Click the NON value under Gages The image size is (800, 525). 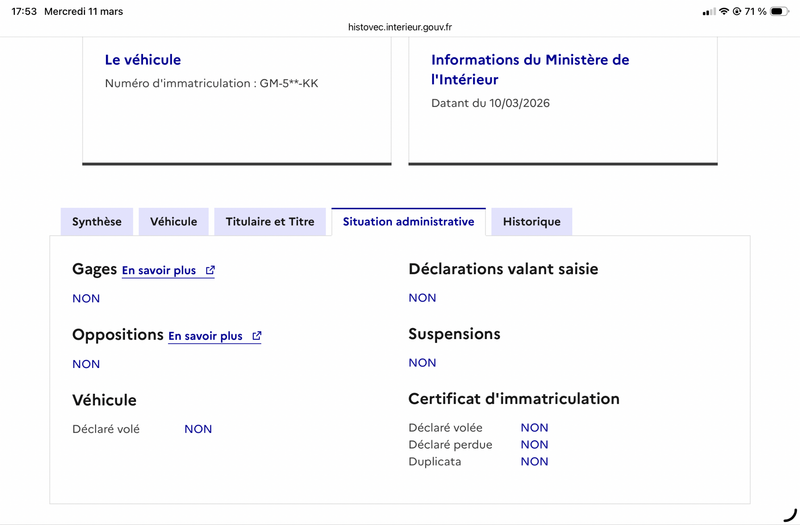[86, 298]
